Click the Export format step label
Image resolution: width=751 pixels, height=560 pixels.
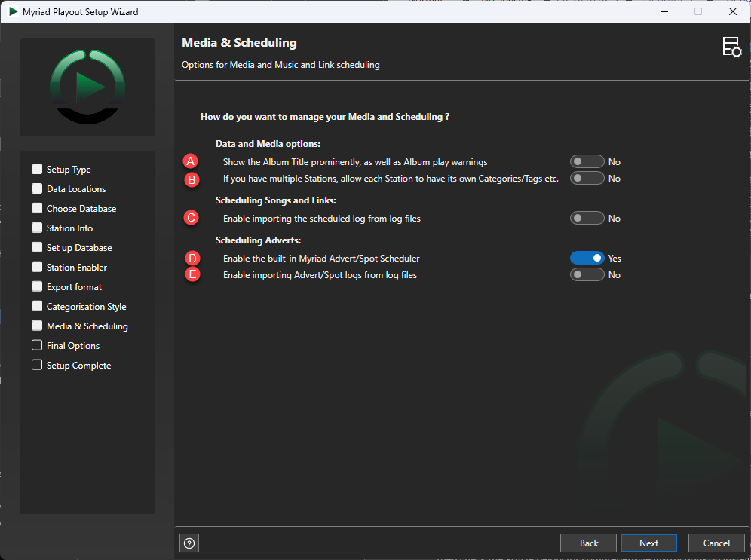pyautogui.click(x=74, y=287)
